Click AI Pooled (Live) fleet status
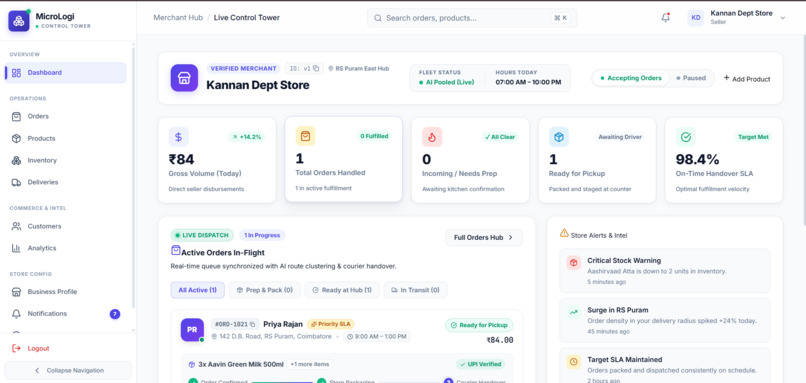Viewport: 806px width, 383px height. [x=447, y=82]
